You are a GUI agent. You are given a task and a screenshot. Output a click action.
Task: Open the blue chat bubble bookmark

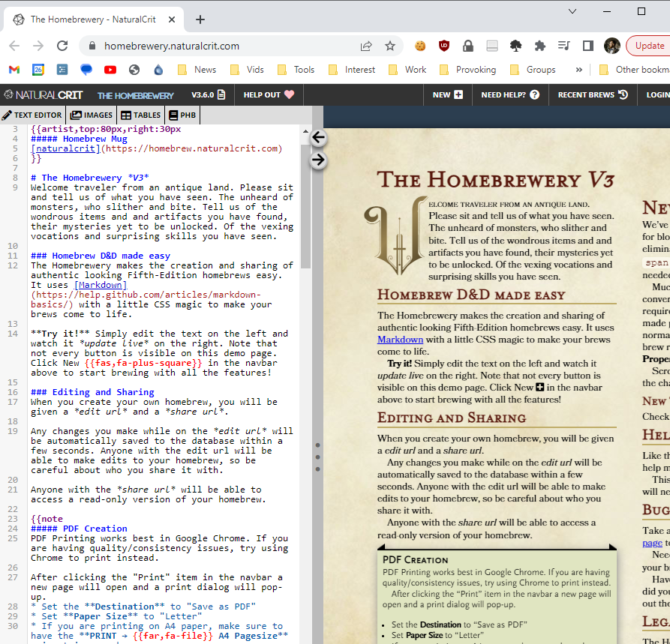[x=86, y=70]
